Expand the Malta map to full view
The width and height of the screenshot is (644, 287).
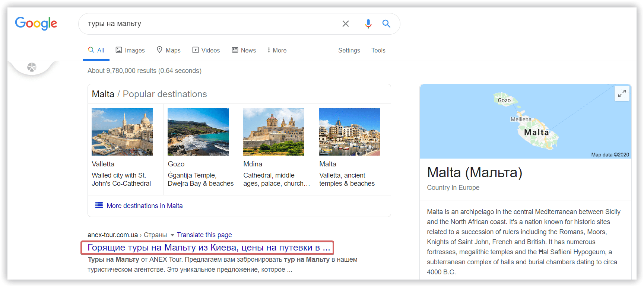622,93
